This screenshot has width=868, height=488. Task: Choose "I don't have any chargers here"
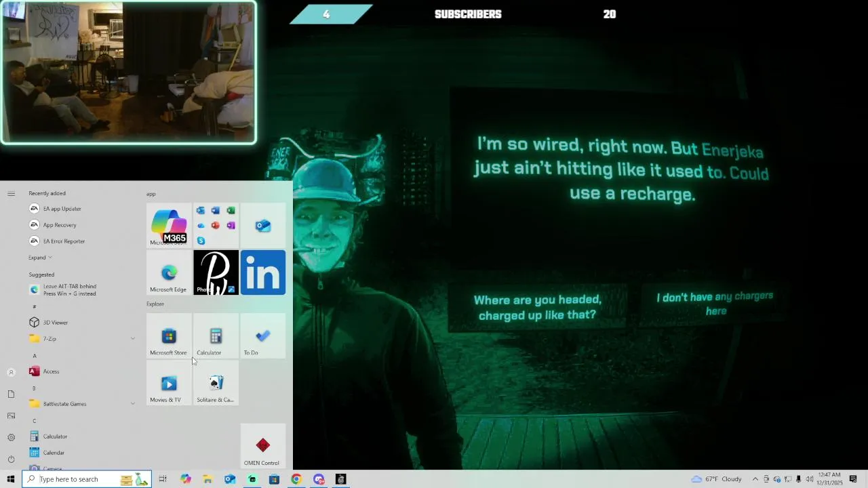point(715,304)
